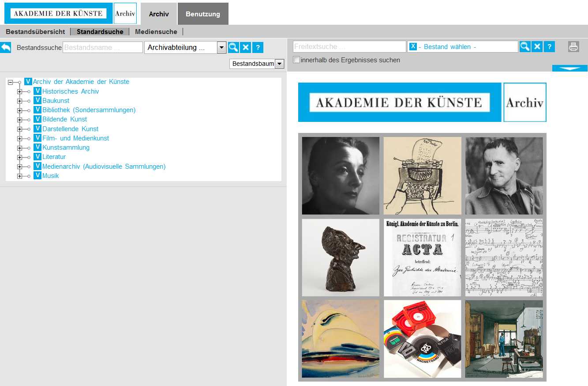Select the Standardsuche menu item
The width and height of the screenshot is (588, 386).
(100, 32)
